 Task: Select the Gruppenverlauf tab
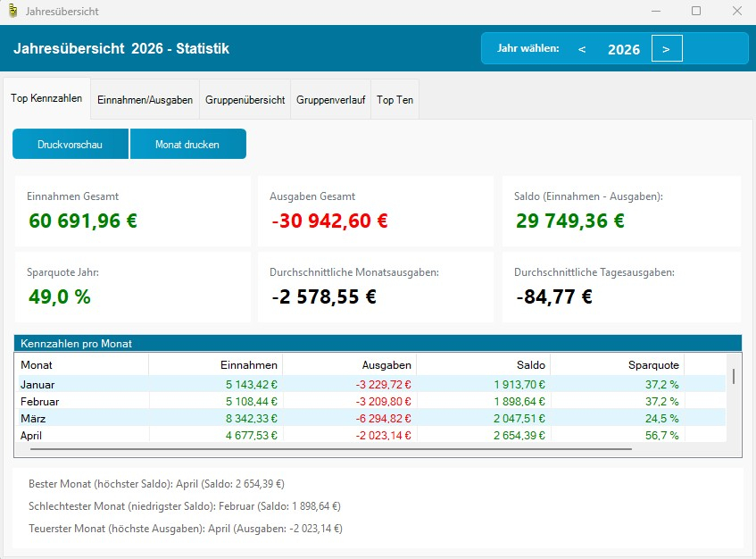tap(330, 100)
